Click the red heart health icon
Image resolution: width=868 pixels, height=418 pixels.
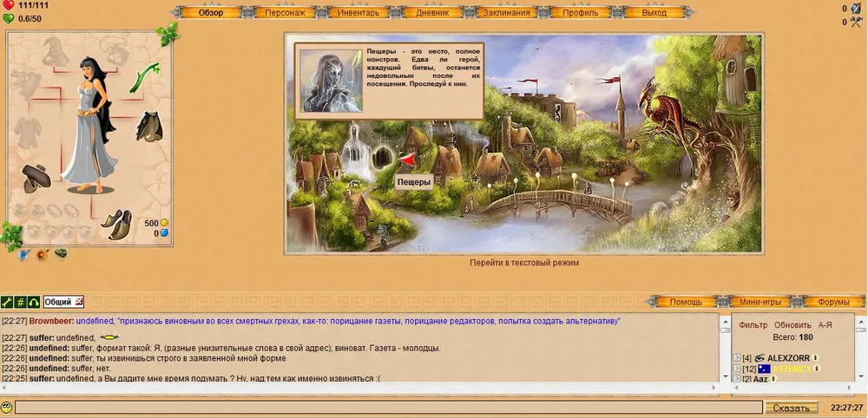click(x=9, y=6)
